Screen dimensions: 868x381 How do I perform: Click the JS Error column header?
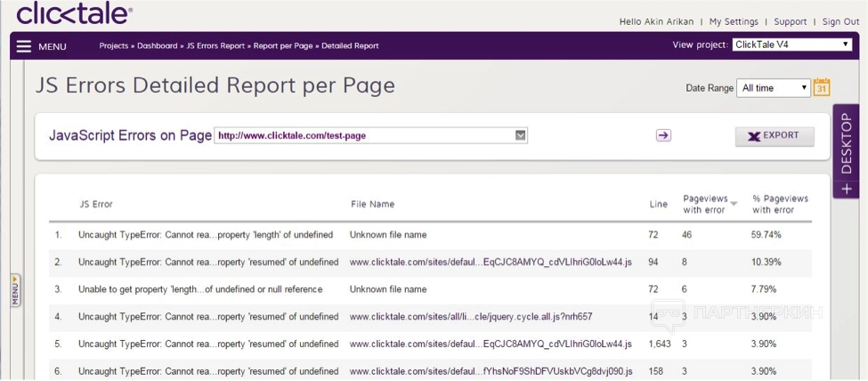coord(96,204)
